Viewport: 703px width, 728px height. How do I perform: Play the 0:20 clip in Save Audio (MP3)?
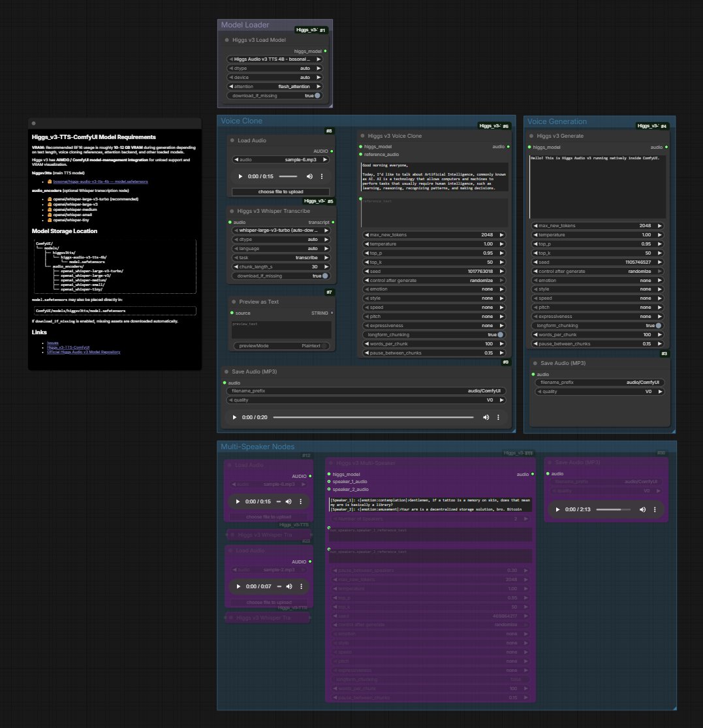(234, 417)
